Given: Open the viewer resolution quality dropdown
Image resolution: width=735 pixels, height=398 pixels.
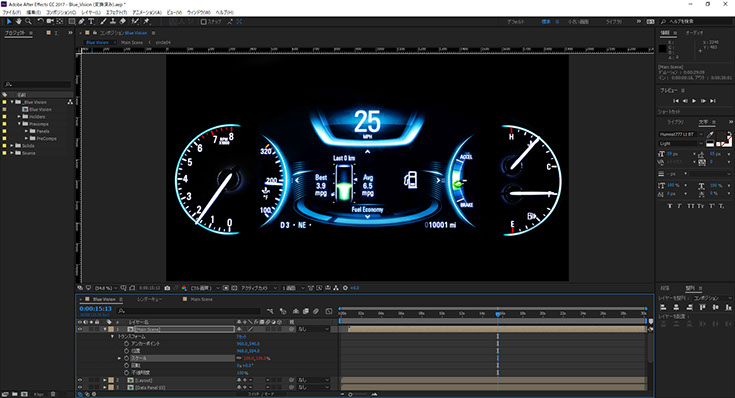Looking at the screenshot, I should pos(204,288).
